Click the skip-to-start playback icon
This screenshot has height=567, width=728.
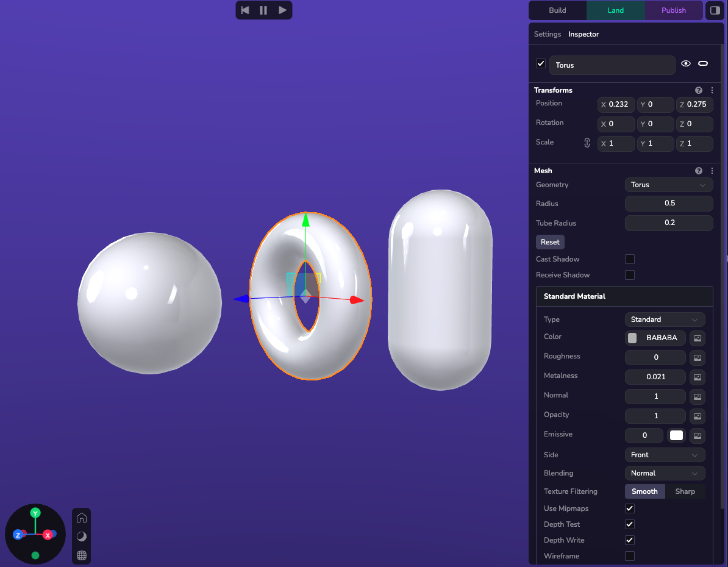pos(245,10)
